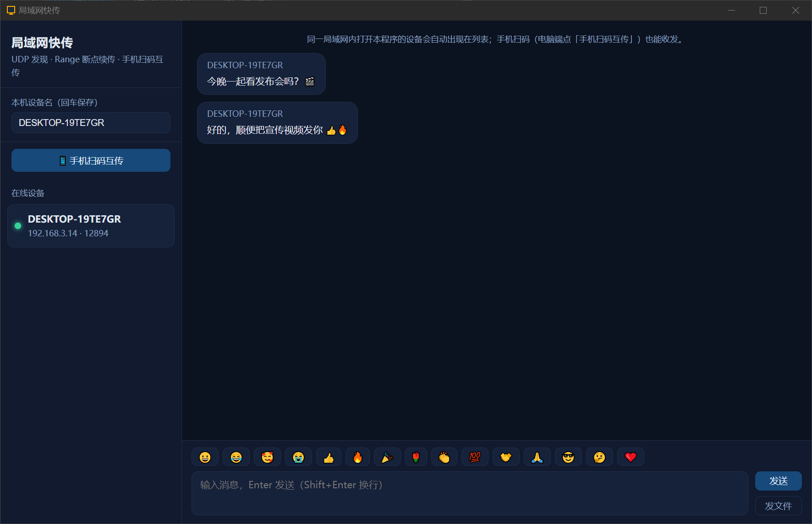Open 手机扫码互传 phone QR transfer
Screen dimensions: 812x524
pos(91,160)
